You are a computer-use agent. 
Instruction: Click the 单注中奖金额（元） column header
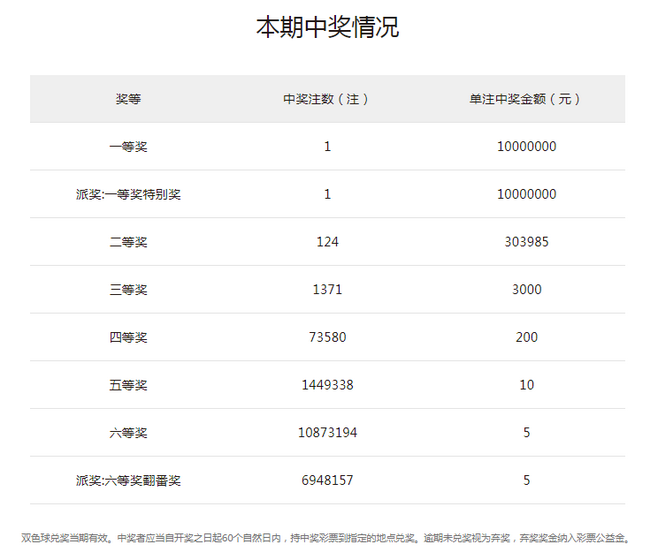[526, 99]
